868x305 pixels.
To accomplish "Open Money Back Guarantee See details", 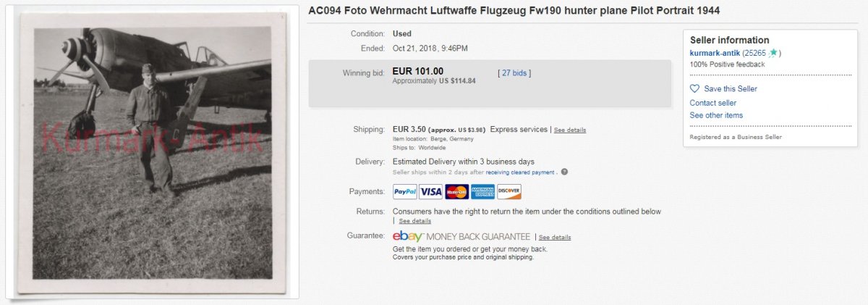I will [x=555, y=237].
